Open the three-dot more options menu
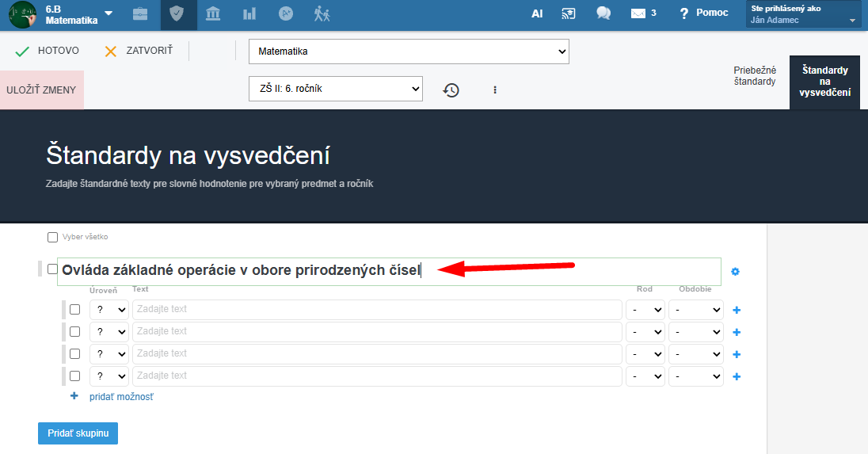Screen dimensions: 868x454 click(495, 90)
